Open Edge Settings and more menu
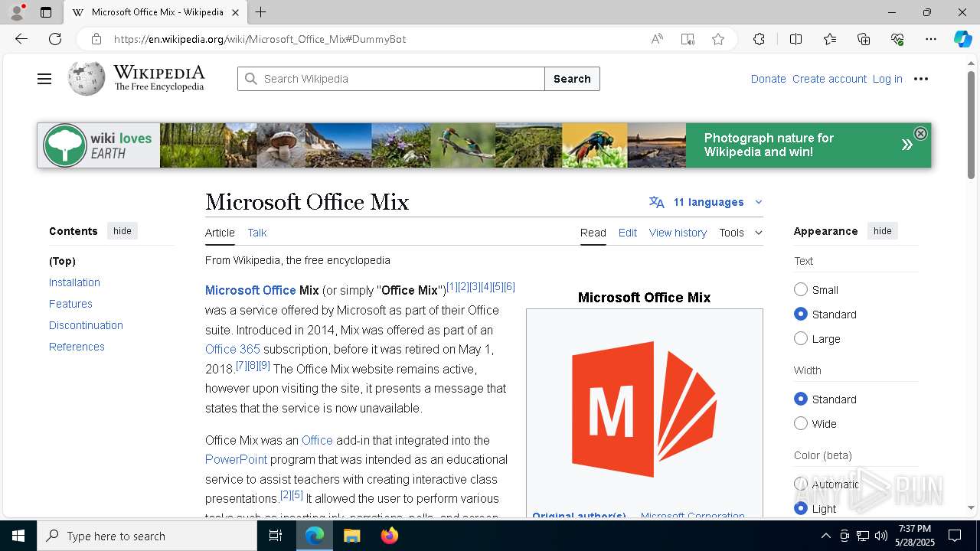Viewport: 980px width, 551px height. click(931, 39)
